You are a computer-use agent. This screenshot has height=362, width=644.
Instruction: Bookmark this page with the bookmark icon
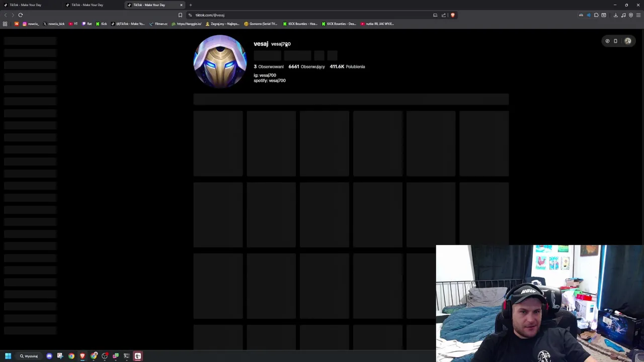point(180,15)
